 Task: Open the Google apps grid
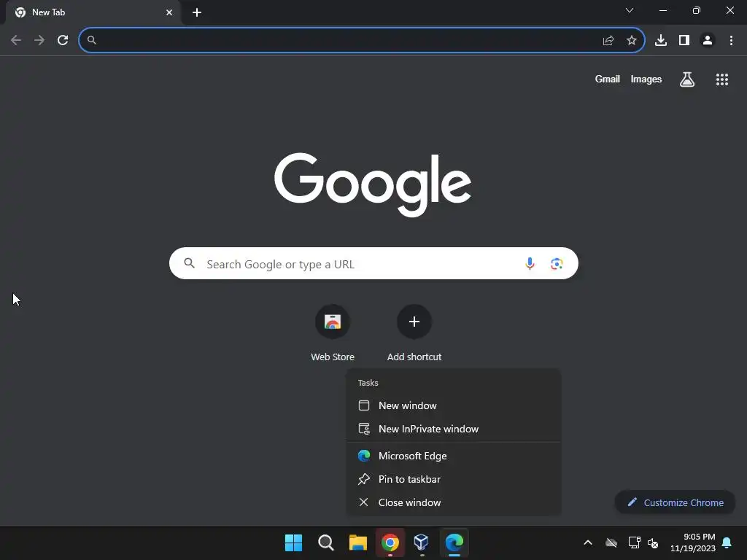[x=722, y=79]
